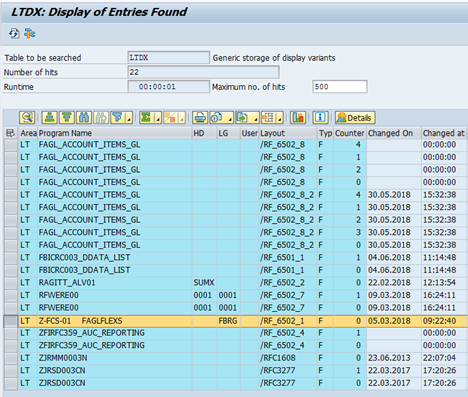Click the Counter column header

pyautogui.click(x=350, y=133)
